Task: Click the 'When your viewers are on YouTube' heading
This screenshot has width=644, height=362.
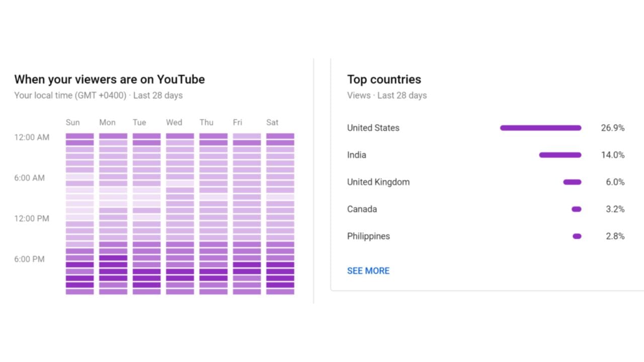Action: point(109,79)
